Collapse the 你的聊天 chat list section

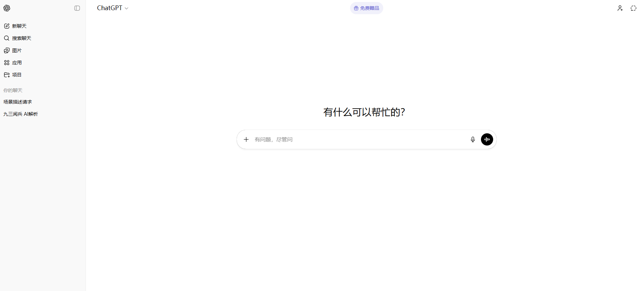coord(13,90)
